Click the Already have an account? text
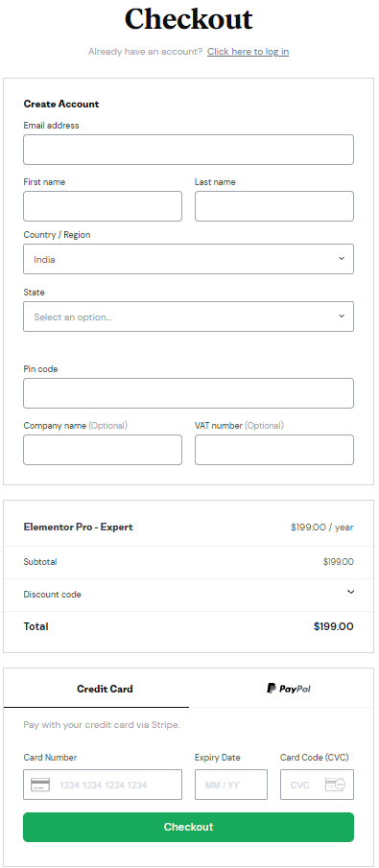The image size is (379, 868). point(145,52)
